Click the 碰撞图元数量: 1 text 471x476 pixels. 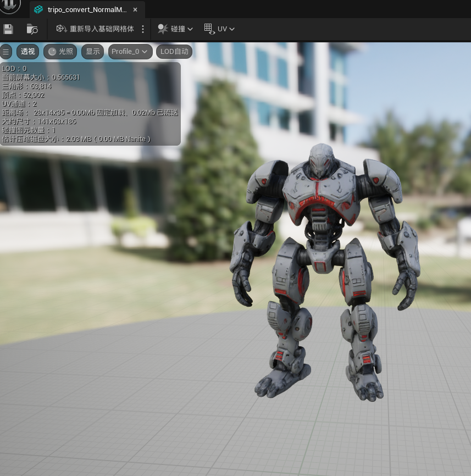tap(29, 130)
